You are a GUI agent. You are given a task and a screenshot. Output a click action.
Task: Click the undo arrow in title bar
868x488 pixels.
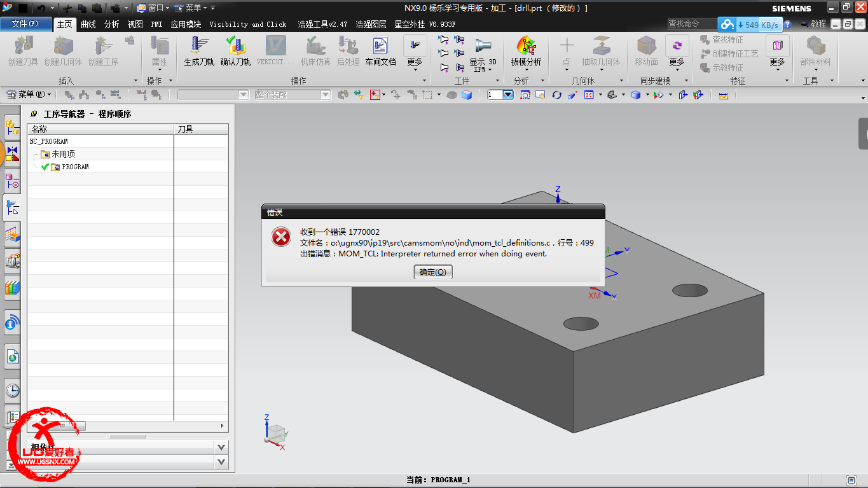[41, 8]
